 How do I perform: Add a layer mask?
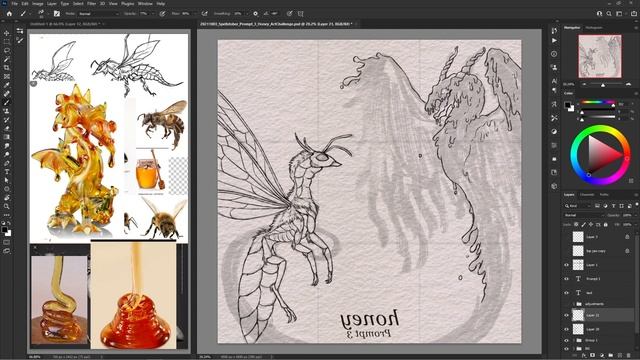point(593,356)
